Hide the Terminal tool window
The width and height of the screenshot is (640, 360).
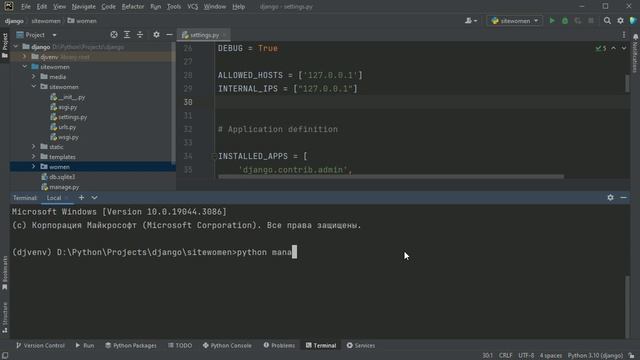(623, 198)
